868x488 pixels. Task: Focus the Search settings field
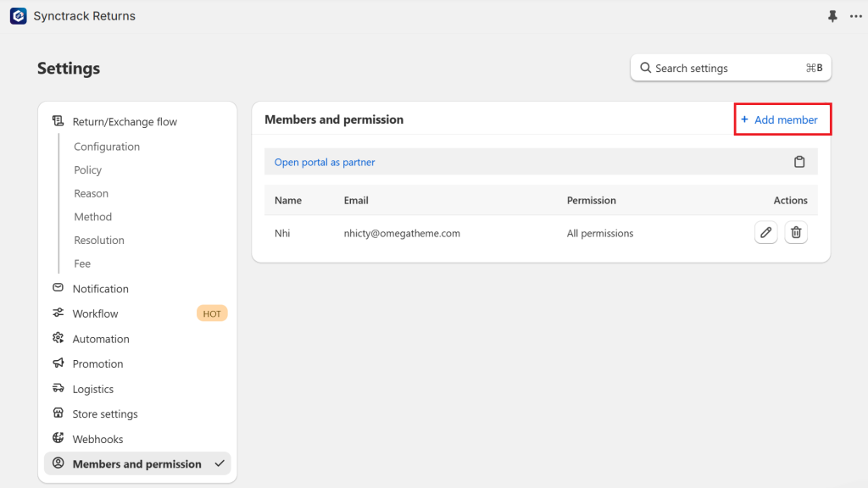(731, 68)
